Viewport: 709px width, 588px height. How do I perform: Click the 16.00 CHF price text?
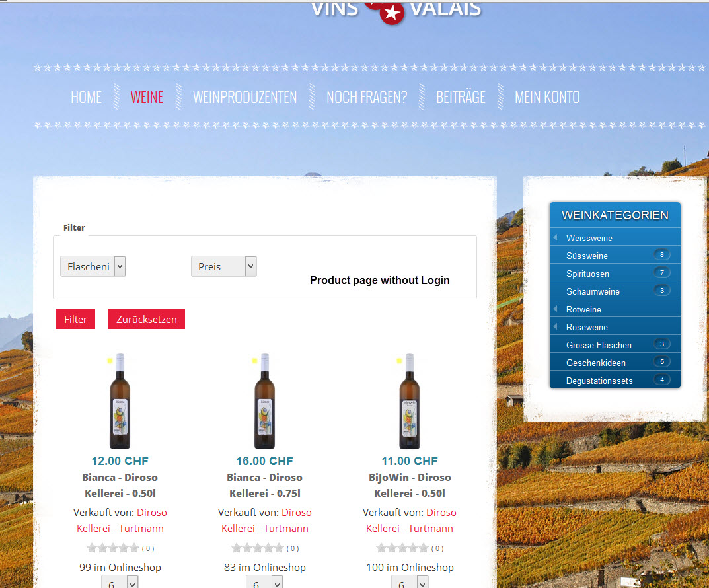(x=264, y=461)
